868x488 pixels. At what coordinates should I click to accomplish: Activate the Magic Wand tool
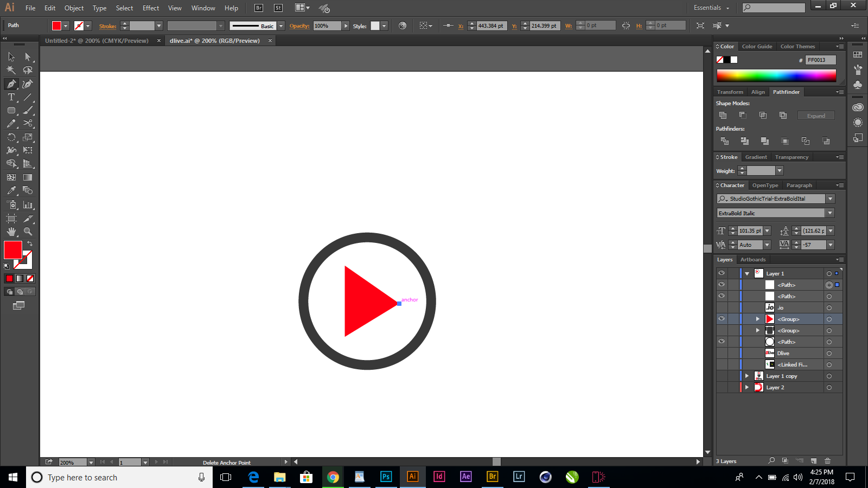pos(11,70)
